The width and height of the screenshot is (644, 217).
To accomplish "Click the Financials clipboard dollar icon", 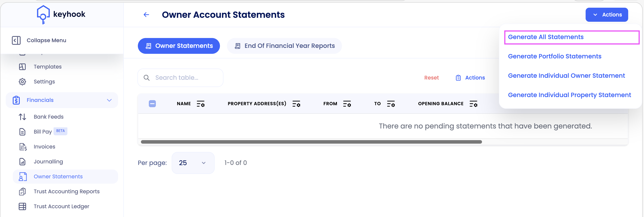I will click(16, 100).
